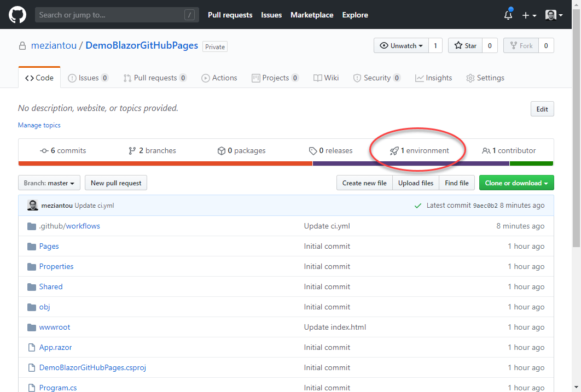The height and width of the screenshot is (392, 581).
Task: Click the green commit status checkmark
Action: coord(418,206)
